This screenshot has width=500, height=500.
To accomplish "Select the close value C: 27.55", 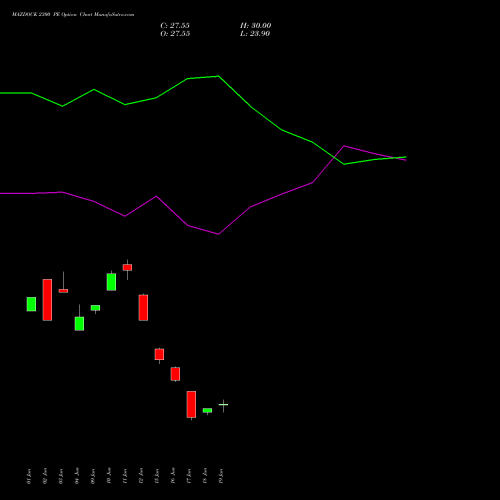I will click(175, 26).
